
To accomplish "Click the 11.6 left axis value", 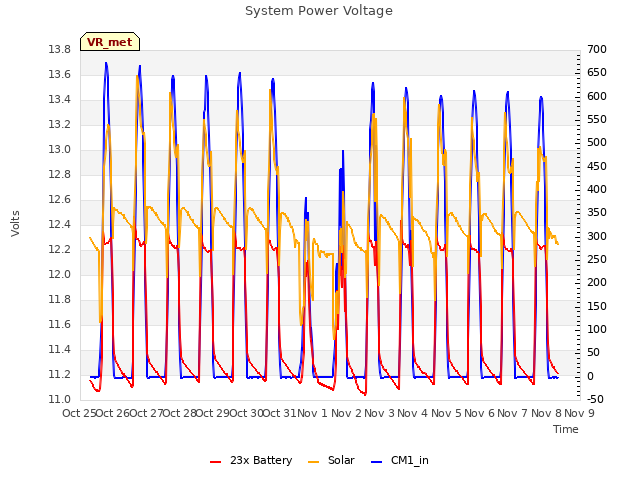I will pos(60,325).
